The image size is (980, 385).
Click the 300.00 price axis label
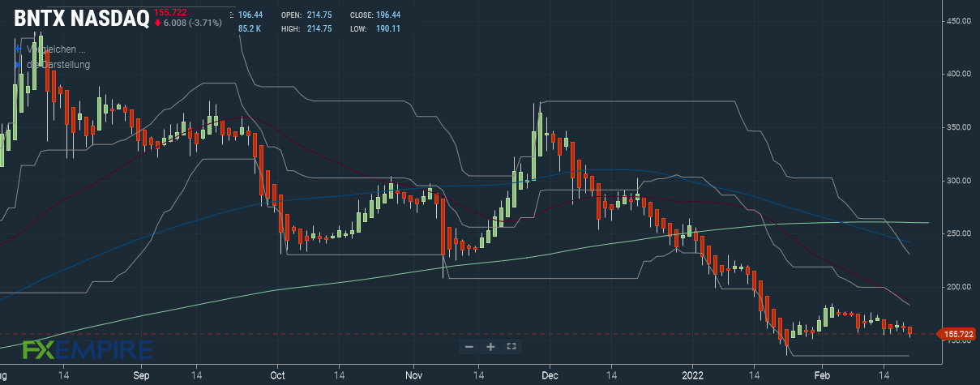(960, 181)
